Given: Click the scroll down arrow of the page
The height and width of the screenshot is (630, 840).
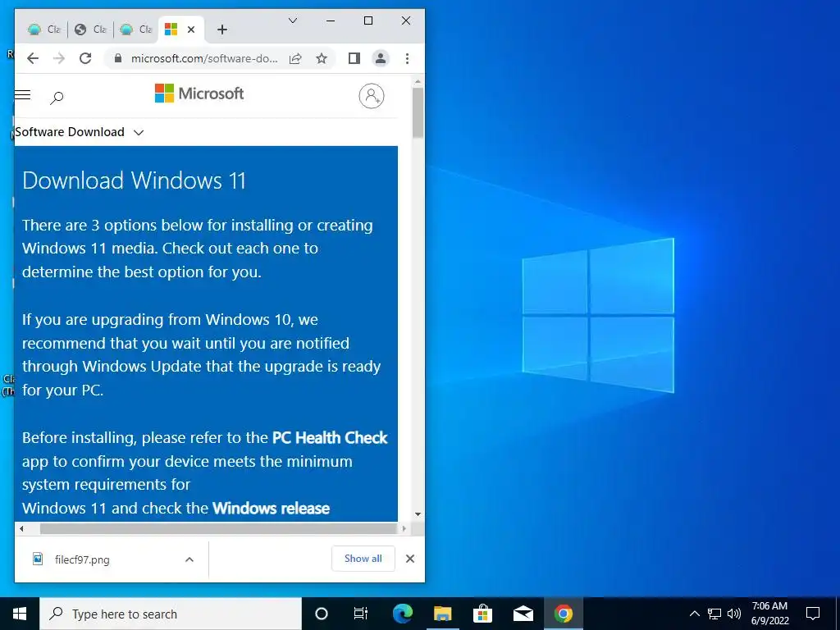Looking at the screenshot, I should pyautogui.click(x=418, y=514).
